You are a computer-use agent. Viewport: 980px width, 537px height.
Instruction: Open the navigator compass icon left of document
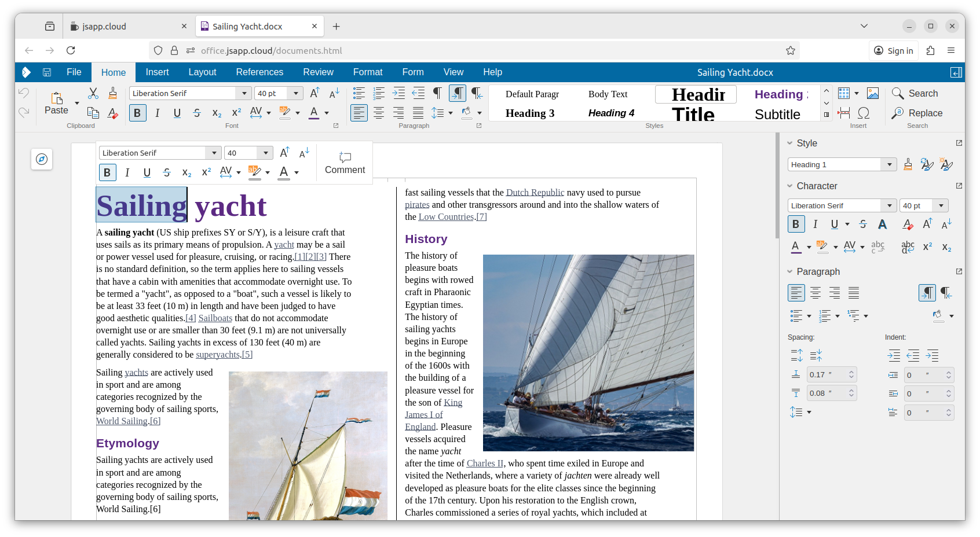coord(42,159)
